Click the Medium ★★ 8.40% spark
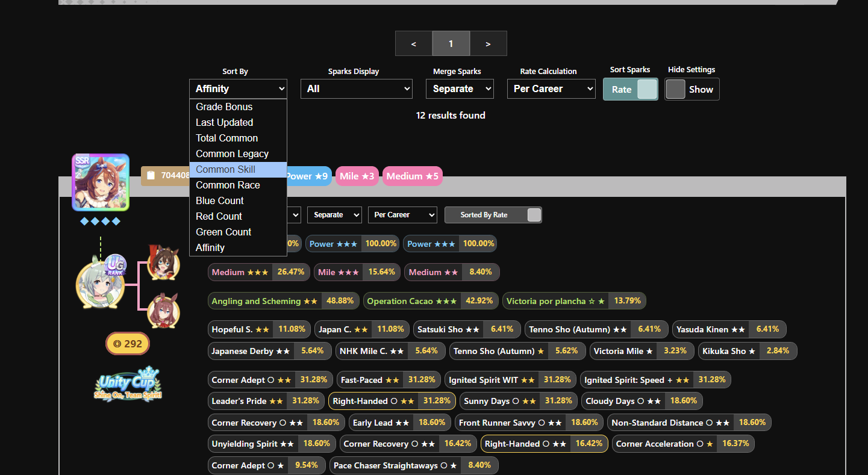This screenshot has width=868, height=475. tap(452, 272)
